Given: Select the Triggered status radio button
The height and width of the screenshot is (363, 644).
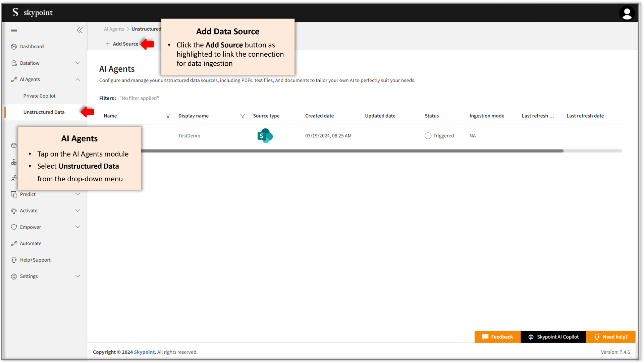Looking at the screenshot, I should tap(428, 135).
